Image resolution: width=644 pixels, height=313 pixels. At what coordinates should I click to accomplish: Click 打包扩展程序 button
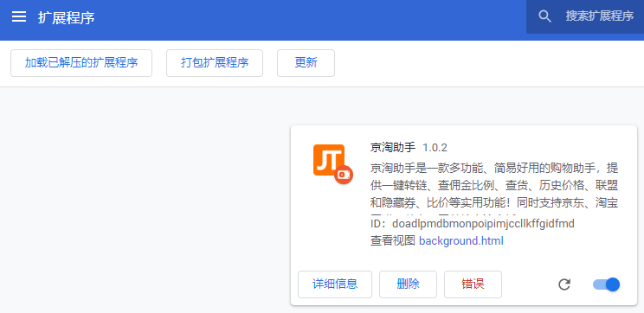pos(215,63)
